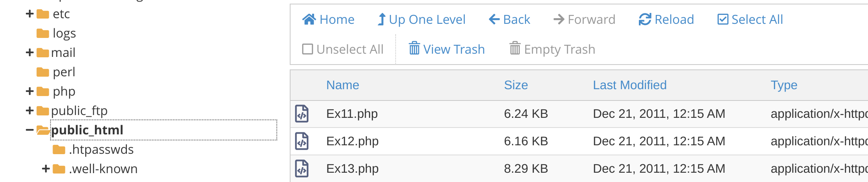Viewport: 868px width, 182px height.
Task: Sort files by Name column
Action: 343,85
